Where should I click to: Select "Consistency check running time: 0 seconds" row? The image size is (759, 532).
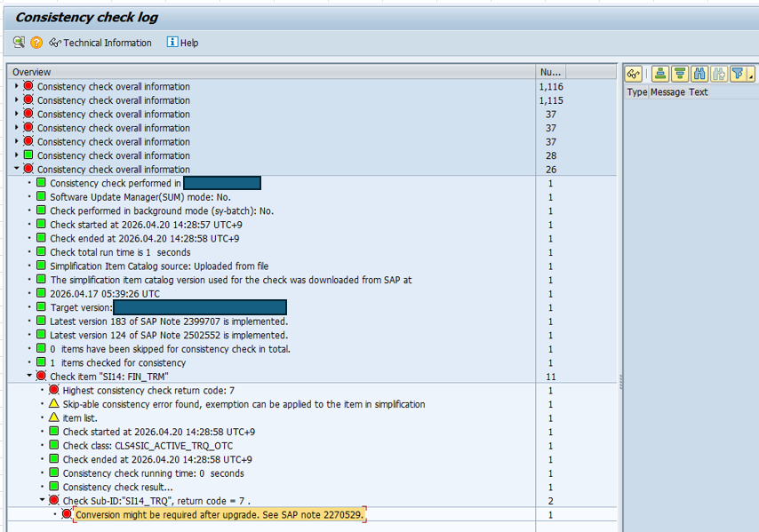153,473
